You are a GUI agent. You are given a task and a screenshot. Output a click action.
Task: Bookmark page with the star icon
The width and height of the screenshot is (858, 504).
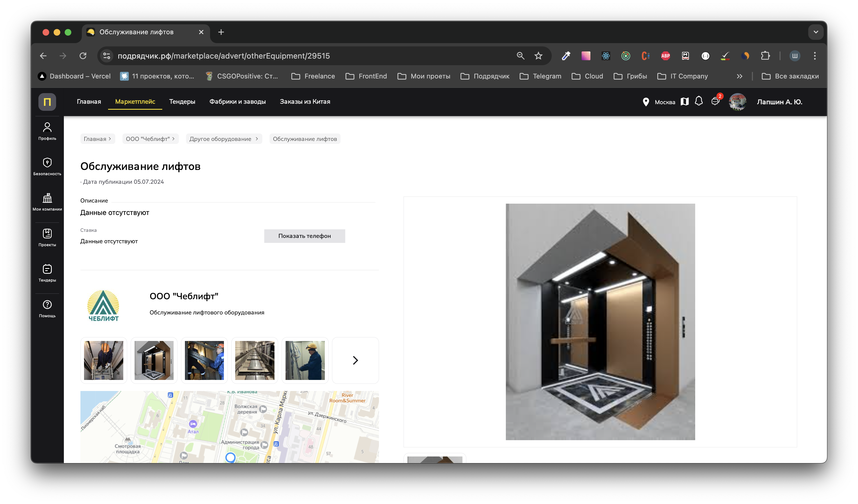(538, 56)
